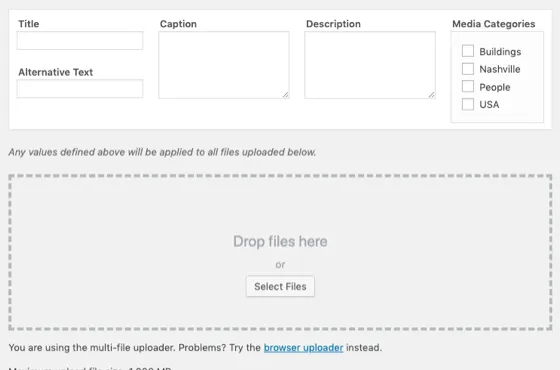Image resolution: width=560 pixels, height=370 pixels.
Task: Click the People label text
Action: [495, 87]
